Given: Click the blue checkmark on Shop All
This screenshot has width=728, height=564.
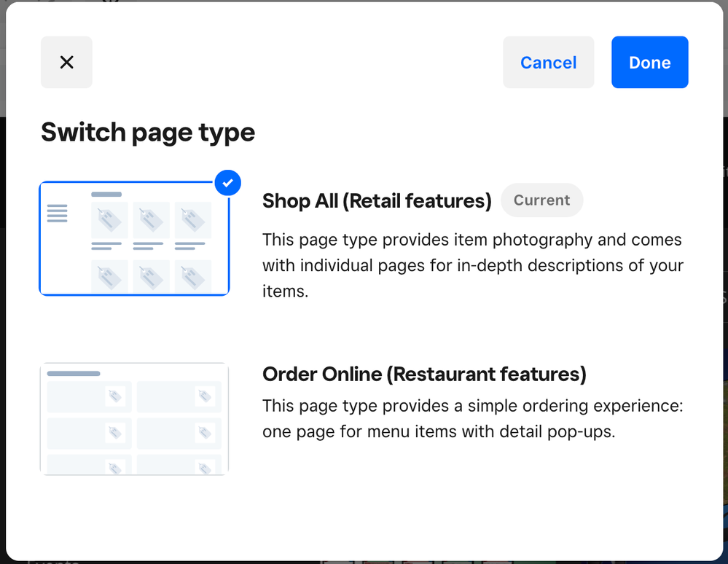Looking at the screenshot, I should point(228,183).
